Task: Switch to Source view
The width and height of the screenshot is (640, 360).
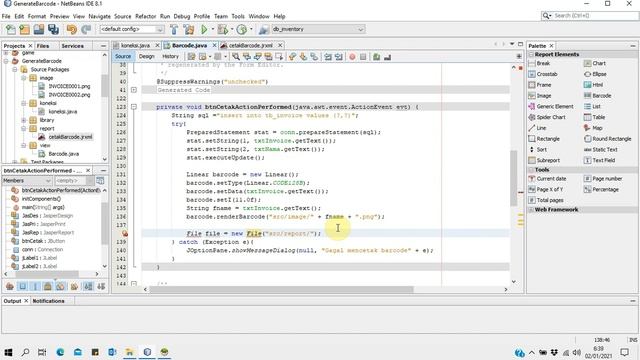Action: 123,56
